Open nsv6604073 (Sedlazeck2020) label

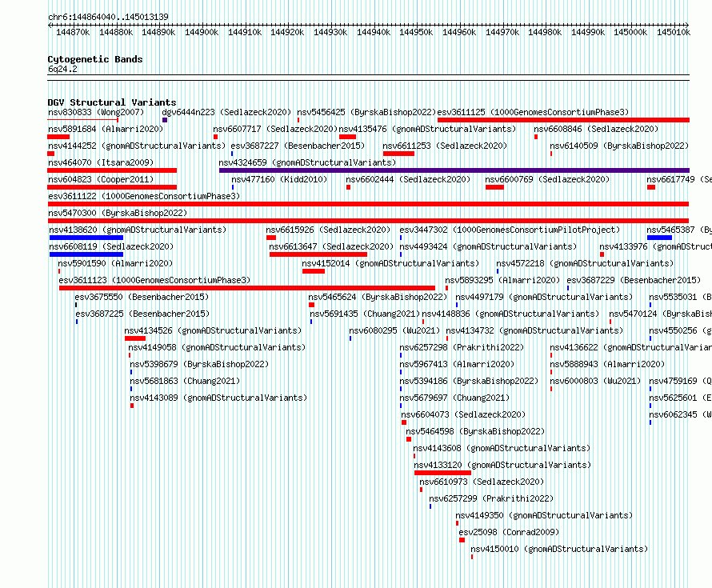[463, 414]
